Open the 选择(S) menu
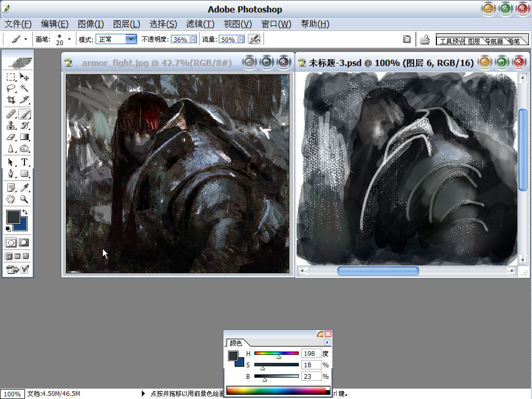532x399 pixels. (163, 24)
